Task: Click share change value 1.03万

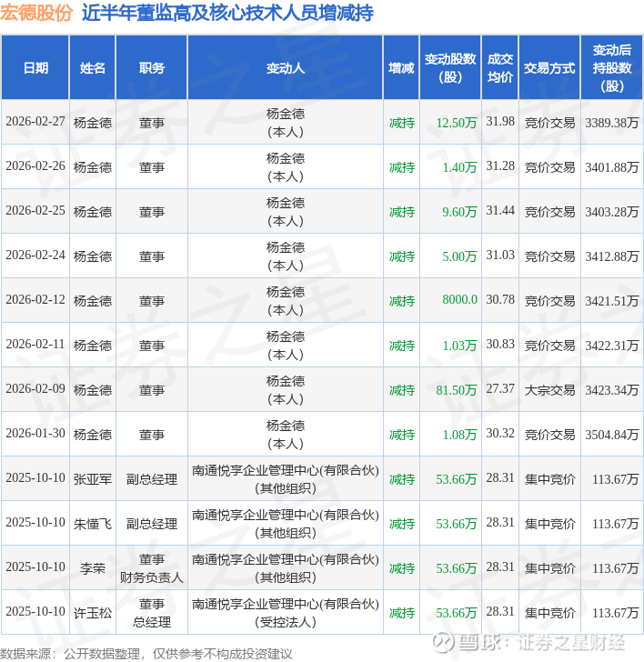Action: pyautogui.click(x=459, y=346)
